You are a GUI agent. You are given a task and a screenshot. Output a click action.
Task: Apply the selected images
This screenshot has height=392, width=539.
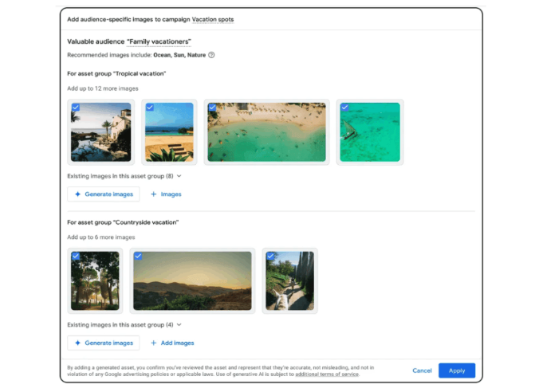point(457,370)
